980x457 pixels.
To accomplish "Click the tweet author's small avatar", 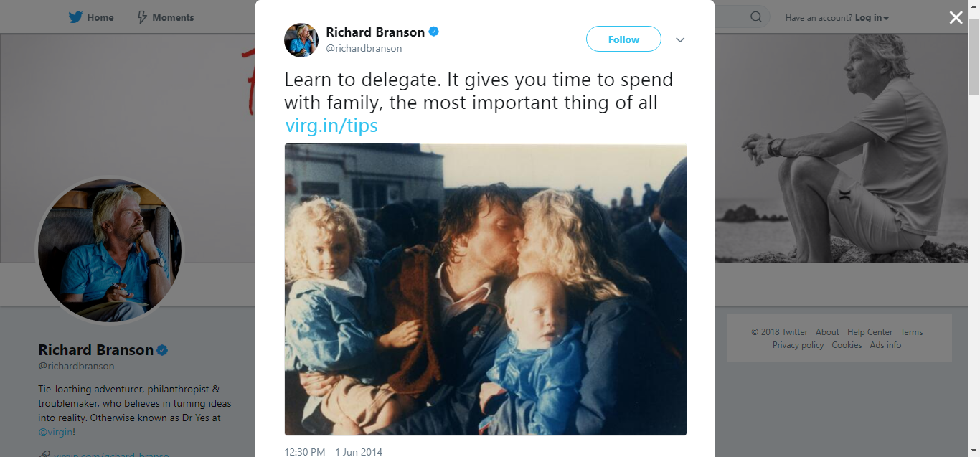I will pos(301,40).
